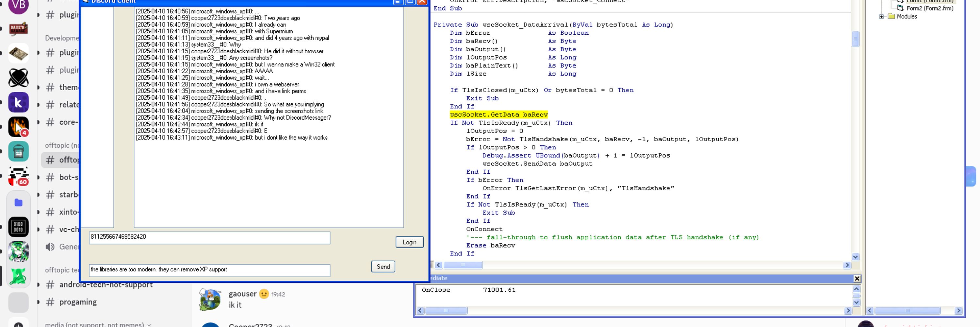Click the Login button in Discord Client
Screen dimensions: 980x327
point(409,242)
